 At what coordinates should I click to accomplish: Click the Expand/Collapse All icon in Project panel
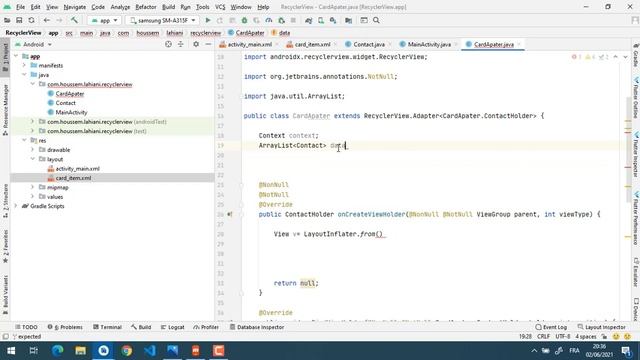(x=180, y=44)
